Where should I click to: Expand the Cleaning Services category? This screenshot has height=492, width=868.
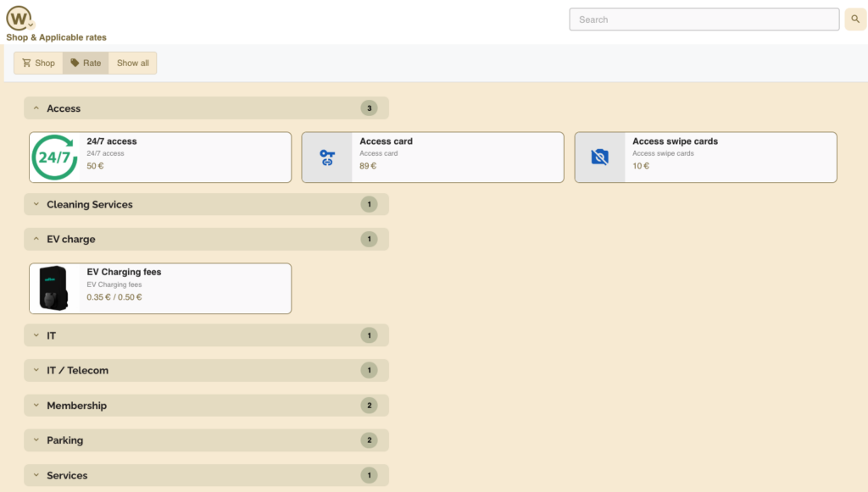point(36,205)
